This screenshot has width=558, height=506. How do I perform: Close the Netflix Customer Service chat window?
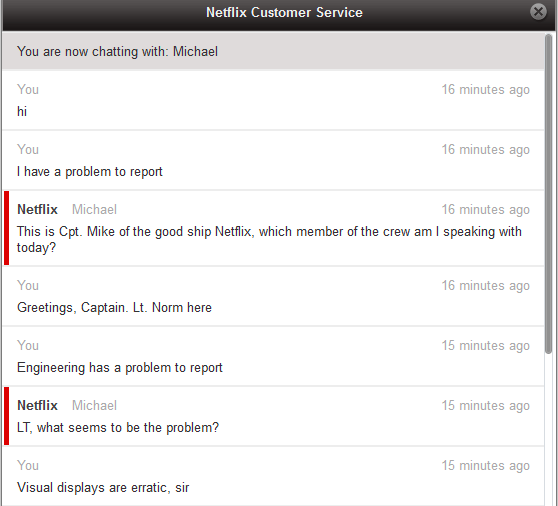coord(538,12)
